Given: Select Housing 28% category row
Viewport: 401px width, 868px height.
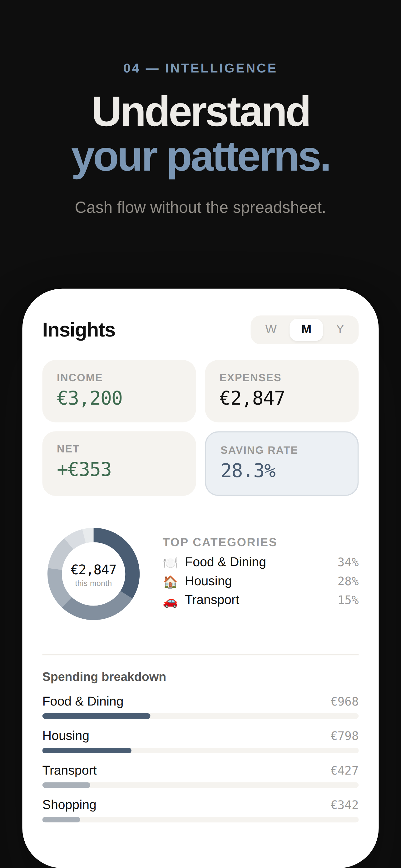Looking at the screenshot, I should click(x=260, y=581).
